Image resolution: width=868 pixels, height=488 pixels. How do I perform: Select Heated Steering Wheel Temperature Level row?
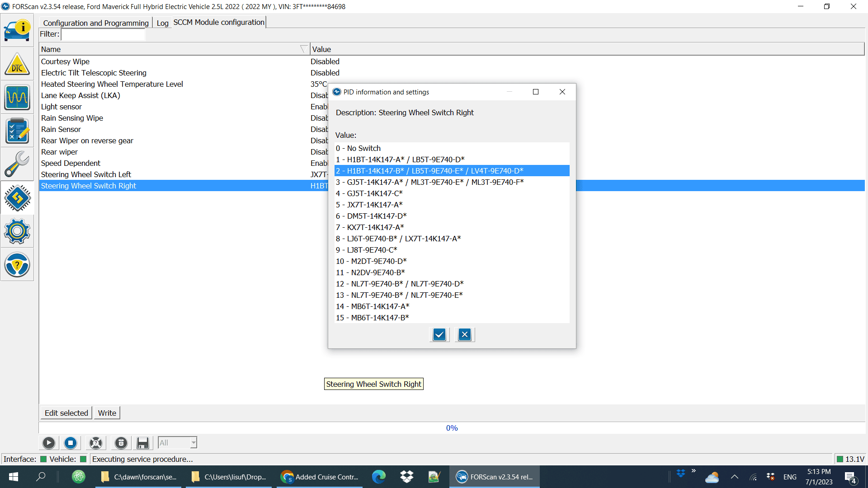click(183, 84)
